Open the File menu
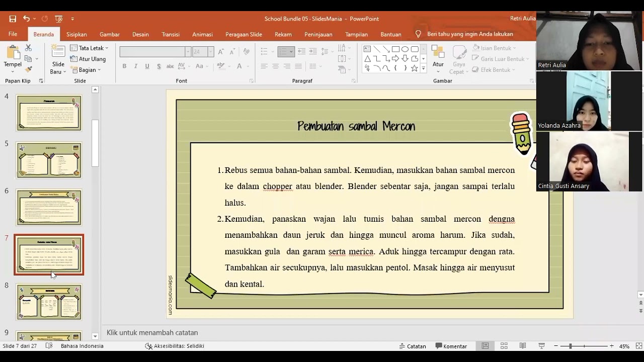 13,34
